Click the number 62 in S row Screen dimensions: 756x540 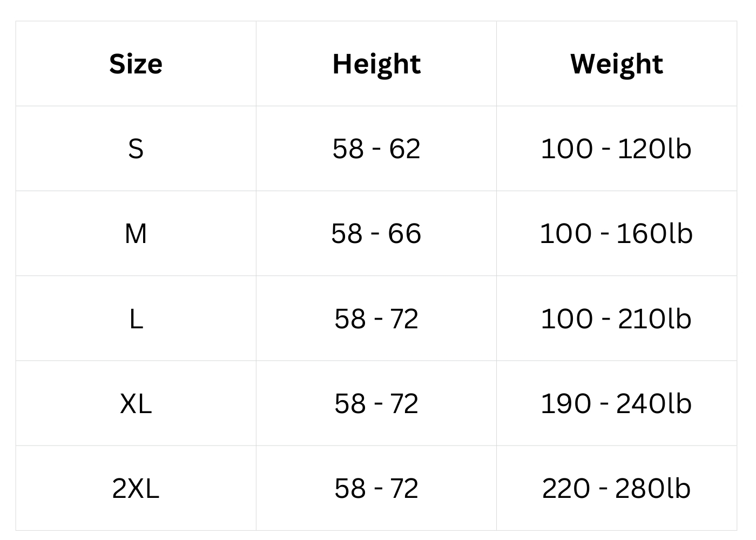[404, 148]
